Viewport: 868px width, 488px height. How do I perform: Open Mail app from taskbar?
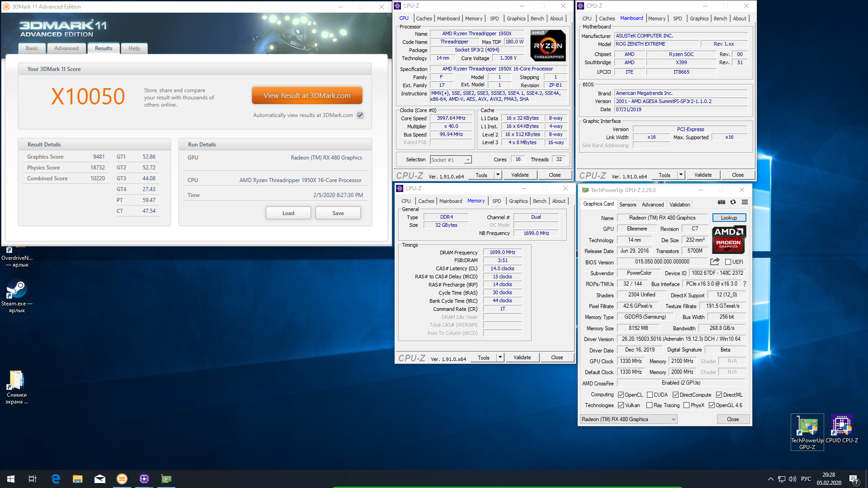click(100, 479)
